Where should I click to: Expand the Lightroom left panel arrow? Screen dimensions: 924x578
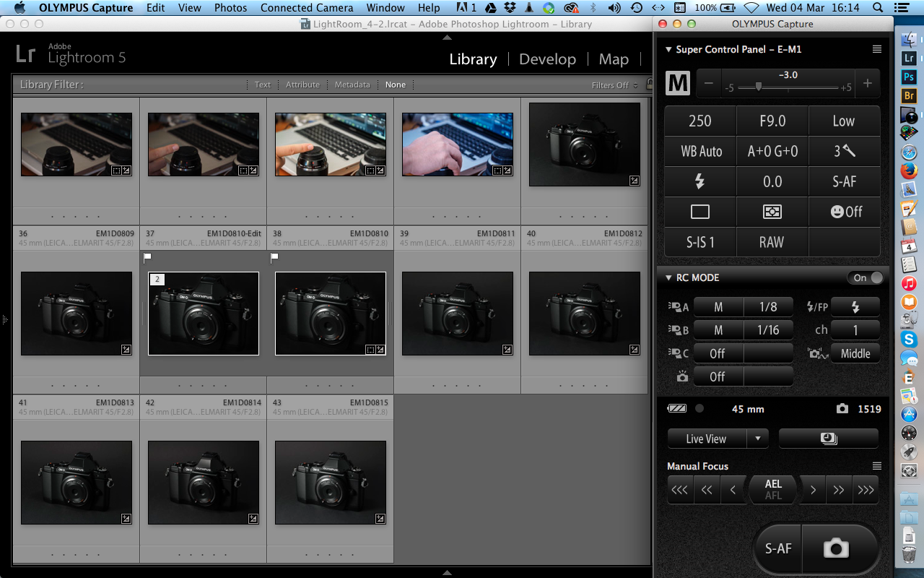(4, 319)
